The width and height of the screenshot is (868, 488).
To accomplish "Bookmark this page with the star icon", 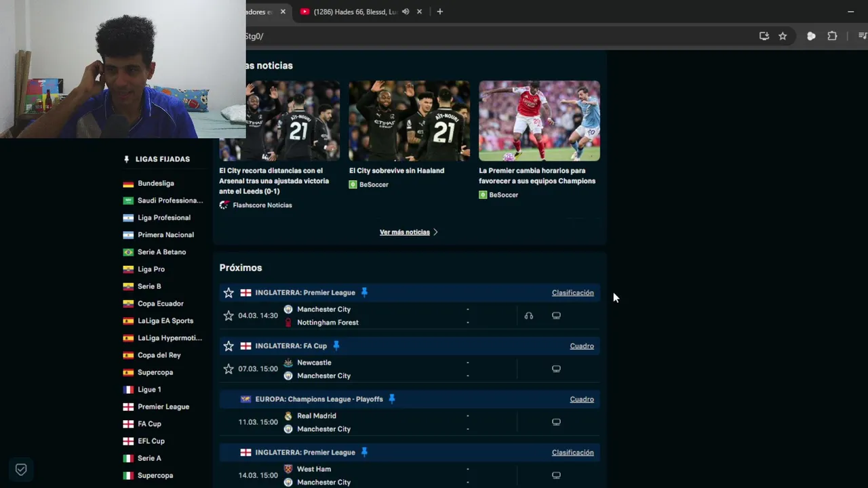I will pos(783,36).
